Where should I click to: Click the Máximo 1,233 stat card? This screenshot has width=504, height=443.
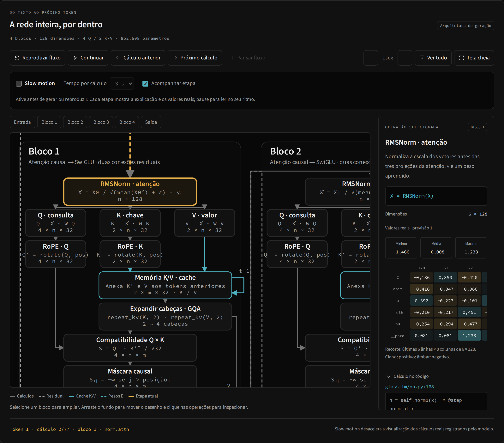[471, 248]
